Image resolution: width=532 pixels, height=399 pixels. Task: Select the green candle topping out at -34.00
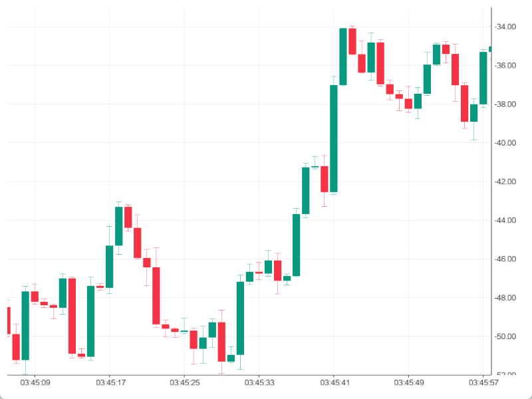343,57
